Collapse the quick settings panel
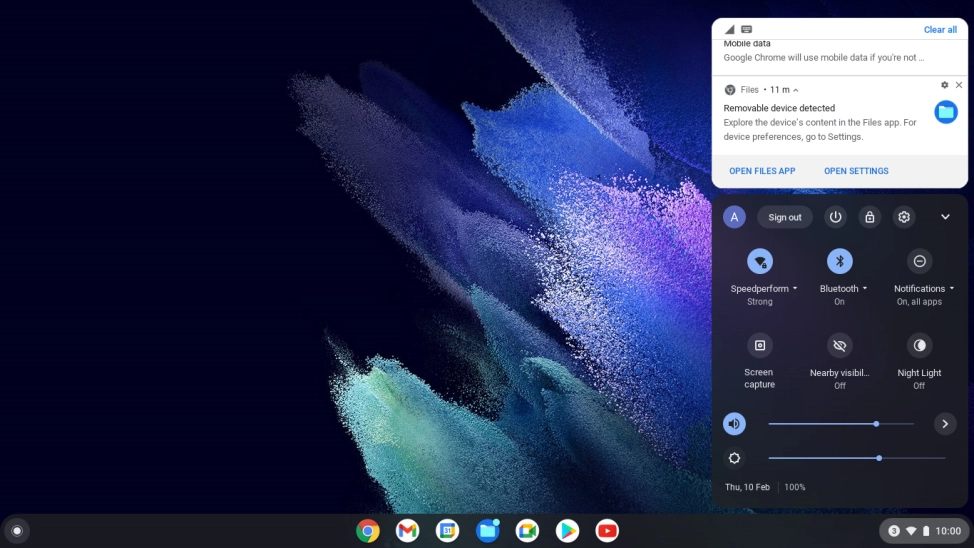 (x=945, y=217)
